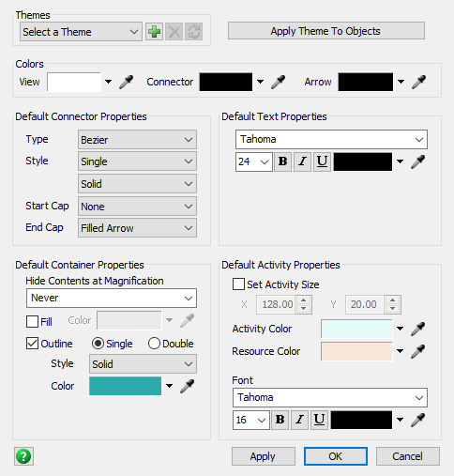
Task: Open help with the green question icon
Action: (23, 456)
